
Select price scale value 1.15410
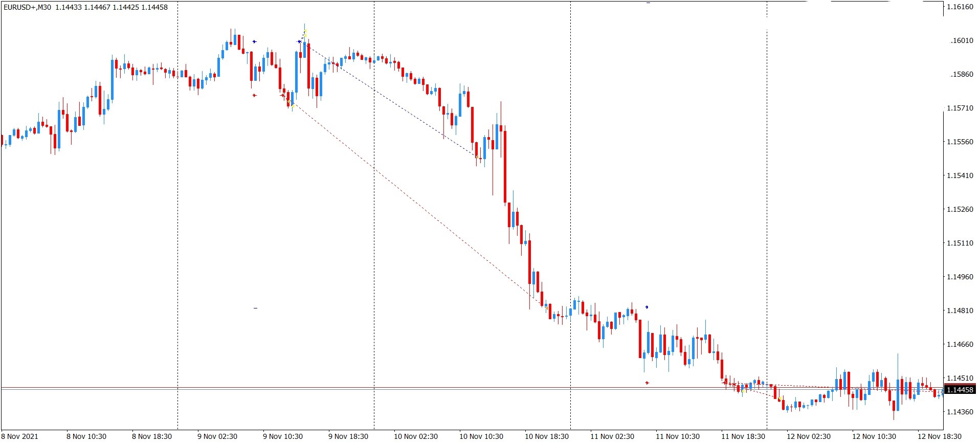click(960, 175)
